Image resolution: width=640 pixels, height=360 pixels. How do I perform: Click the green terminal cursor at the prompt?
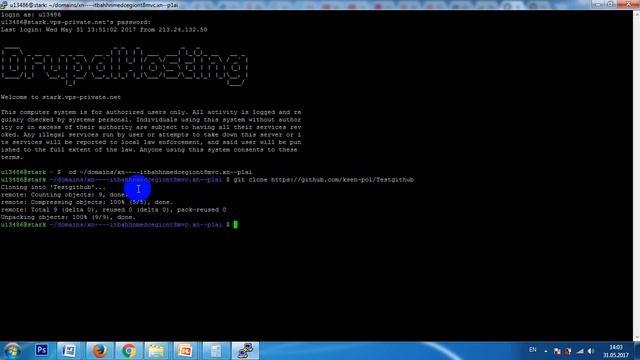click(x=236, y=224)
